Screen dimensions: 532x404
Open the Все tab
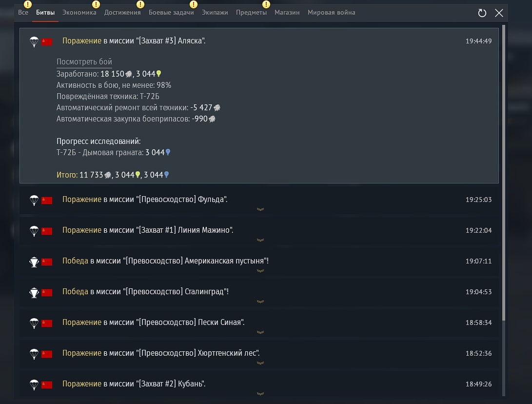(23, 13)
